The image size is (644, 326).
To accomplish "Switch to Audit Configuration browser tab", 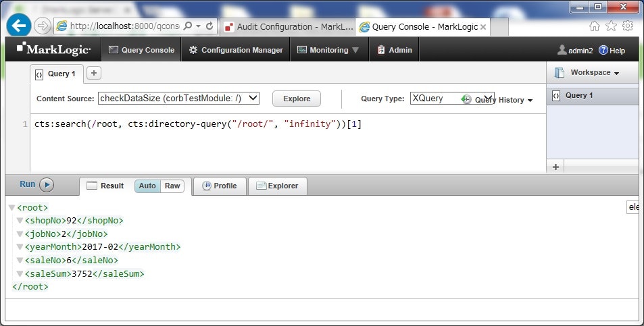I will click(x=289, y=27).
